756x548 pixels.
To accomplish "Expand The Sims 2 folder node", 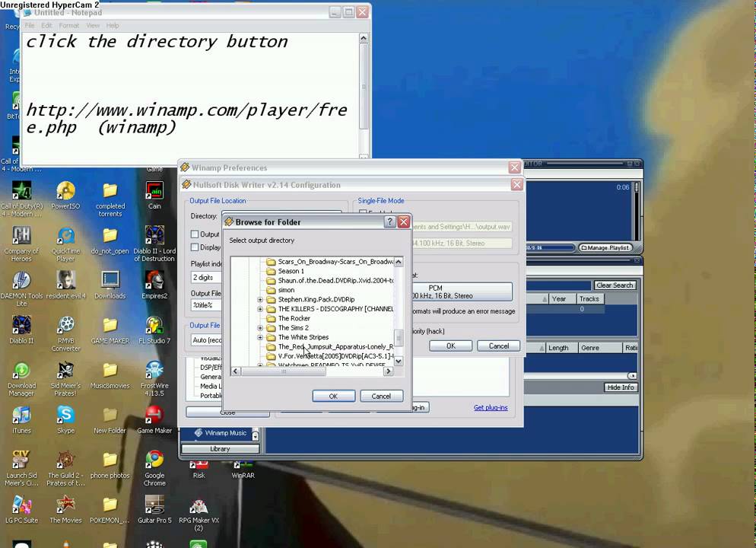I will [260, 327].
